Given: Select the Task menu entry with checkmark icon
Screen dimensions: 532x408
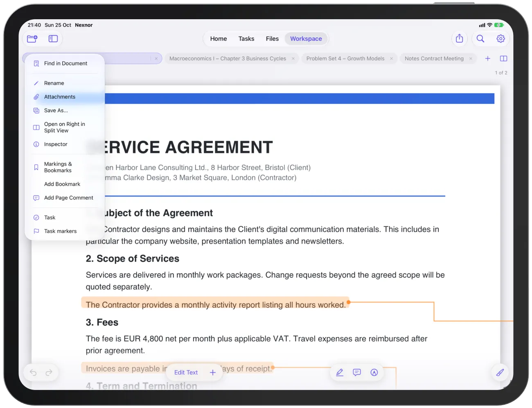Looking at the screenshot, I should (65, 217).
